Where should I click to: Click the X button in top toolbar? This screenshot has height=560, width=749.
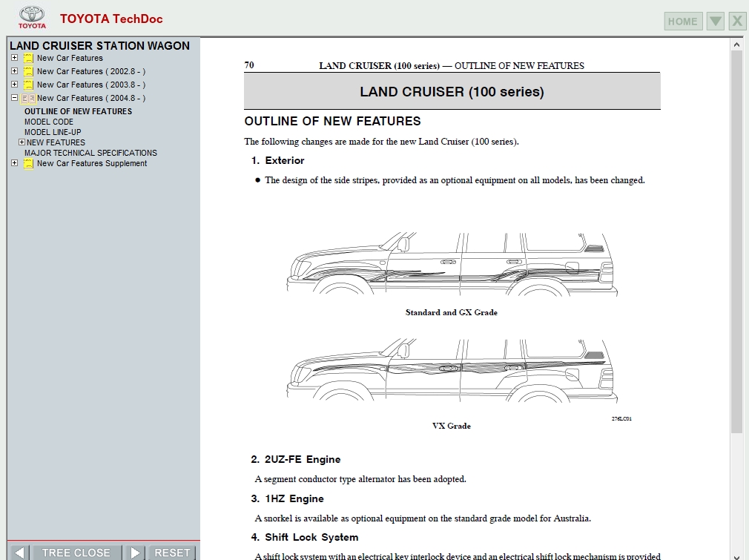tap(737, 21)
